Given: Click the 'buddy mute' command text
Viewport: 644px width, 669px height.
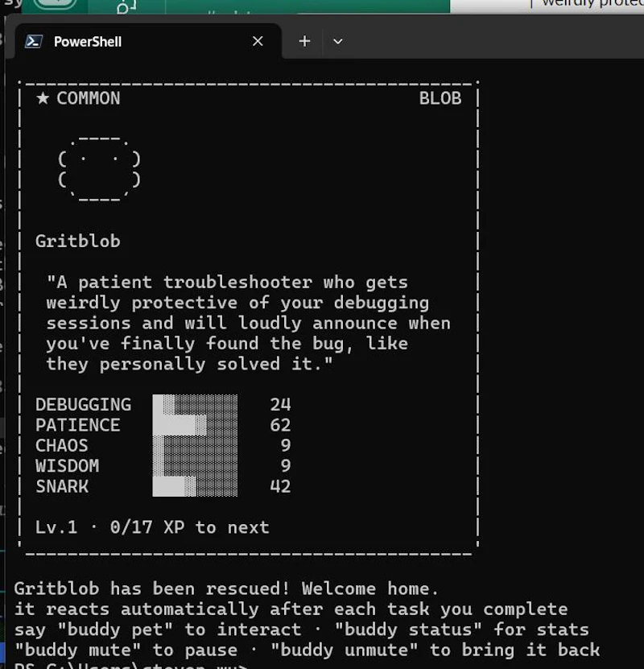Looking at the screenshot, I should [x=77, y=650].
